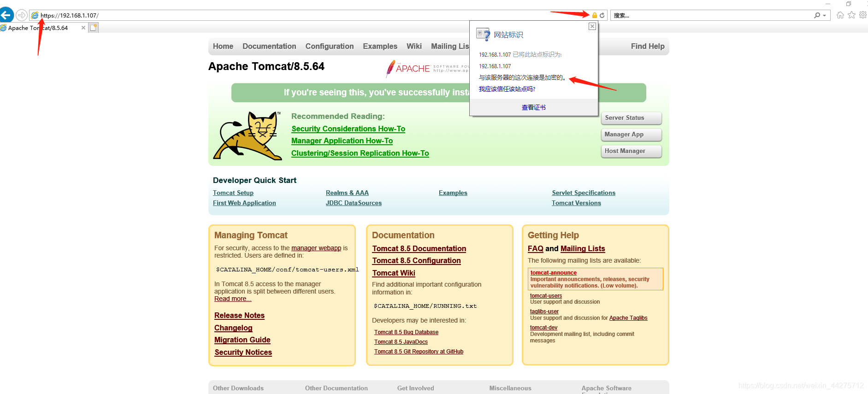
Task: Open the Tomcat Versions link
Action: [576, 203]
